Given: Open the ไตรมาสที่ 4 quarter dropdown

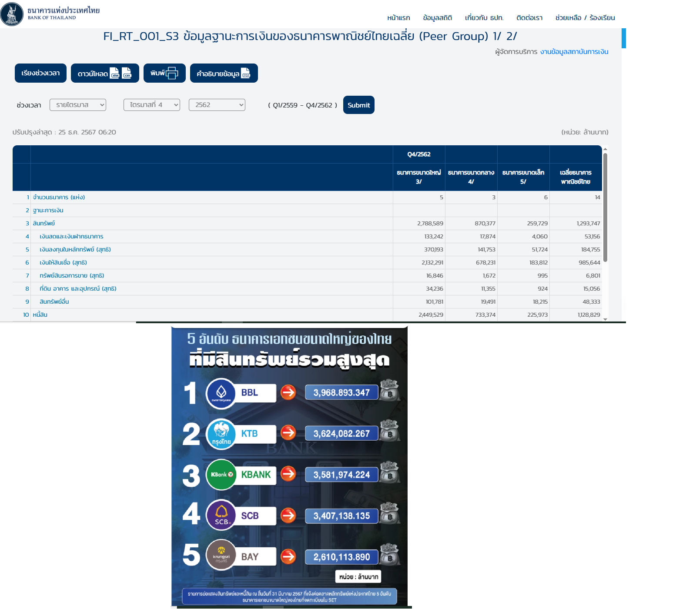Looking at the screenshot, I should coord(152,105).
